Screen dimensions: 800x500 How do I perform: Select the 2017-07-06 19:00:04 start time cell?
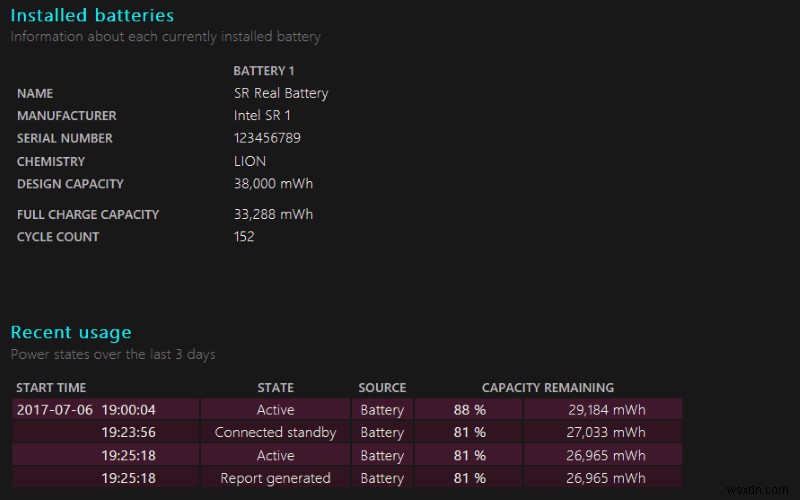tap(86, 410)
